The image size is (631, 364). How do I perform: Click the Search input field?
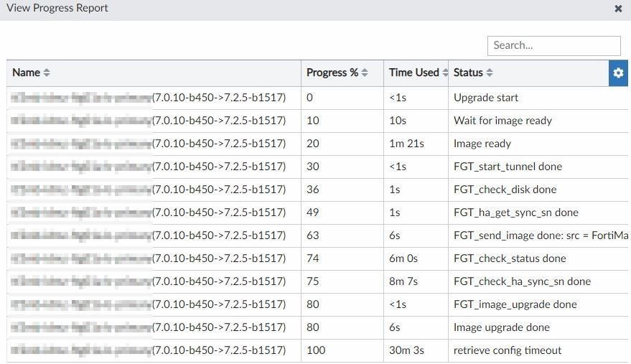(x=553, y=45)
